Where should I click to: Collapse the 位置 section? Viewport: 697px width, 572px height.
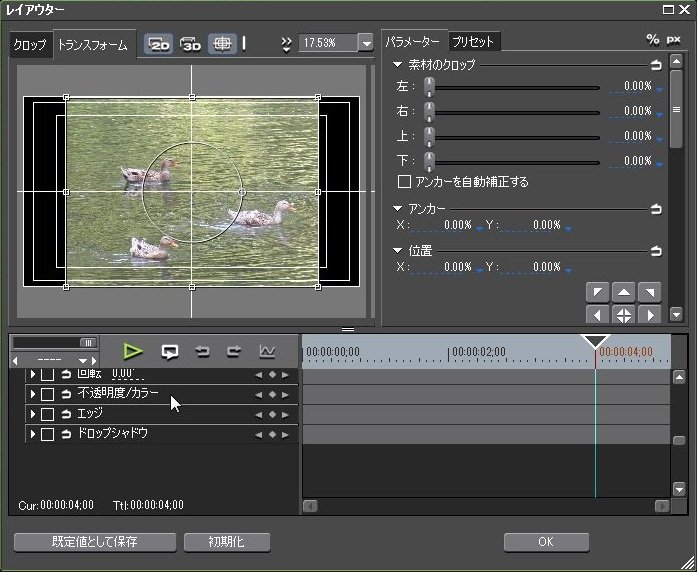click(397, 251)
